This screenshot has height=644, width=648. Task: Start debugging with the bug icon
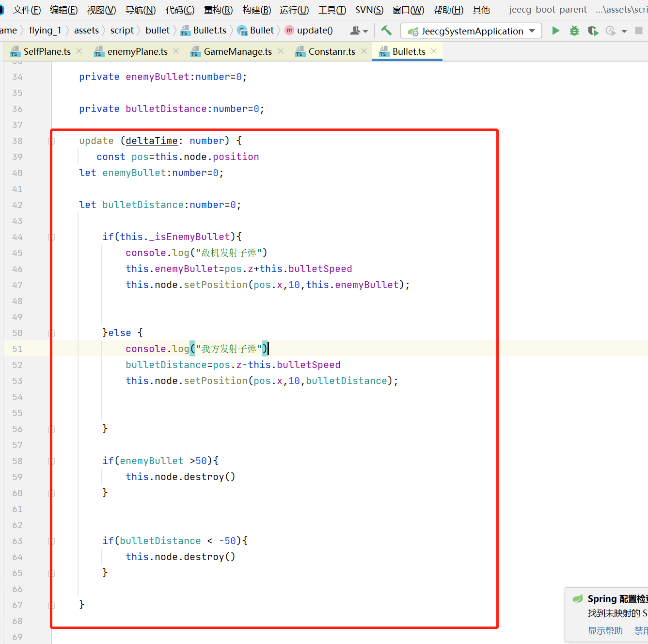pyautogui.click(x=574, y=31)
